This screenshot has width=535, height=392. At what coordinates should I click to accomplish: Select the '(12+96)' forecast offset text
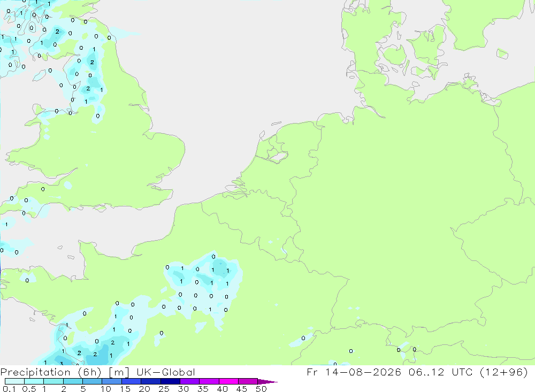point(503,372)
